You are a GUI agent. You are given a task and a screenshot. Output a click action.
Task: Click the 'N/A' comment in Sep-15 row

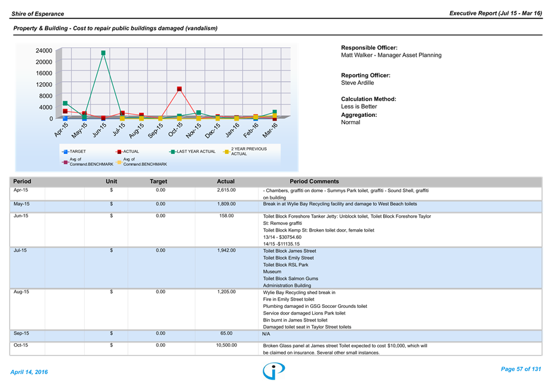point(266,334)
